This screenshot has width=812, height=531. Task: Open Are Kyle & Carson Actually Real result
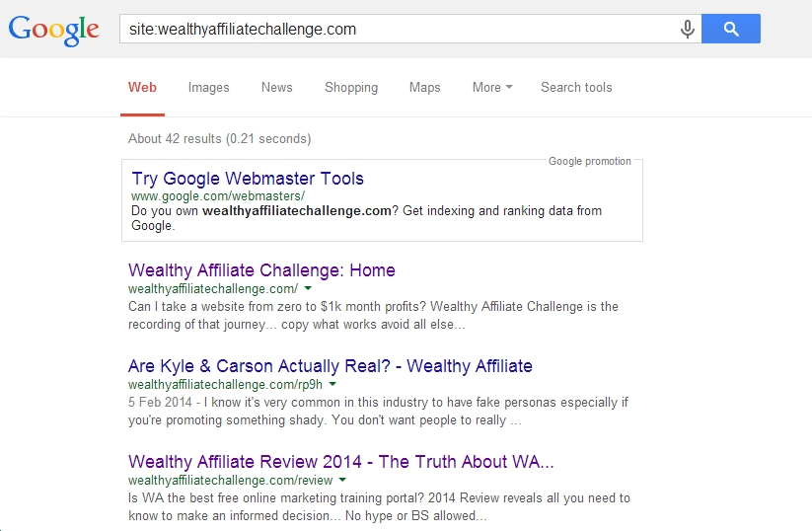(x=330, y=366)
